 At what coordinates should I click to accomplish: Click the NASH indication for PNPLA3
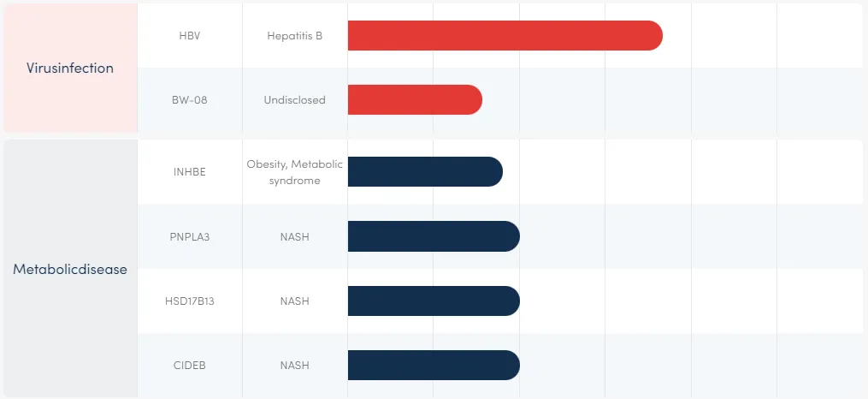pos(294,236)
